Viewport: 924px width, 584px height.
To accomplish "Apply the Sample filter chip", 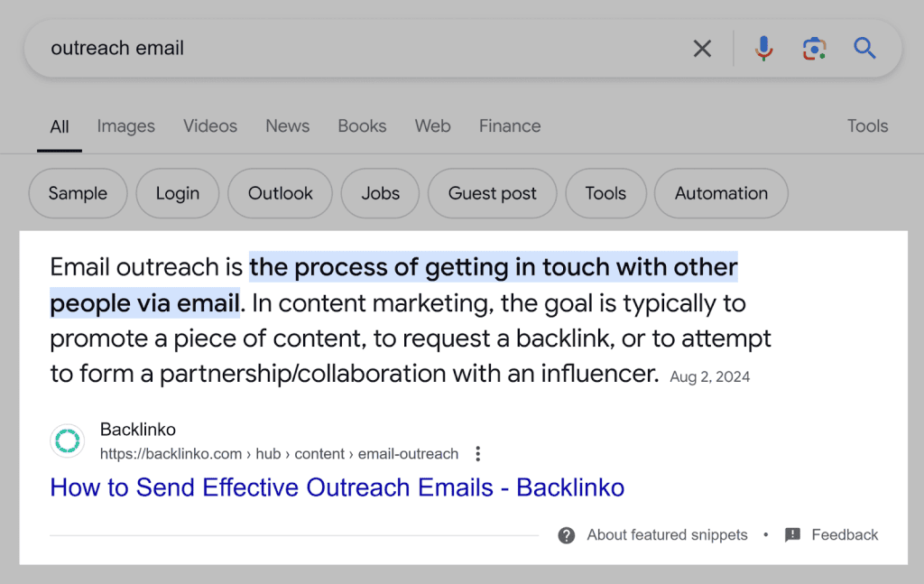I will pos(78,193).
